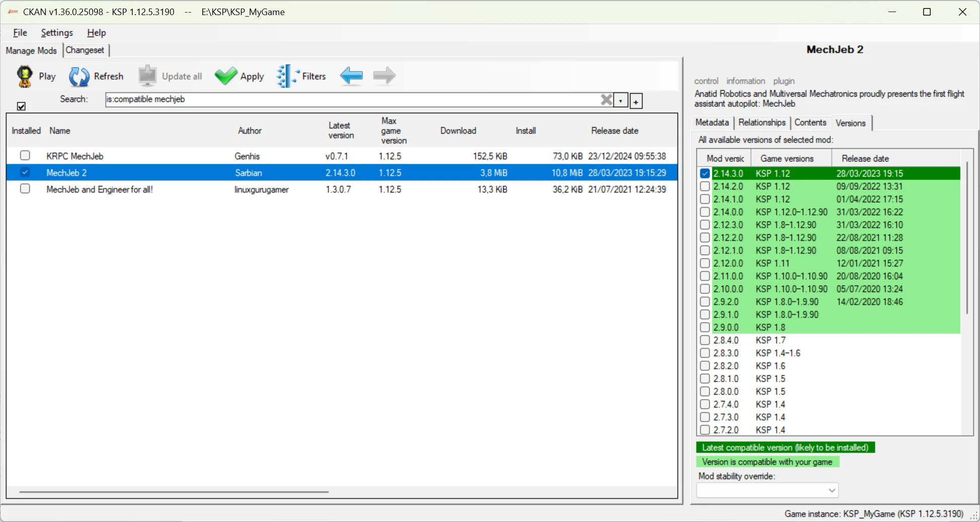Click the 'plugin' tag link
The image size is (980, 522).
click(x=784, y=81)
